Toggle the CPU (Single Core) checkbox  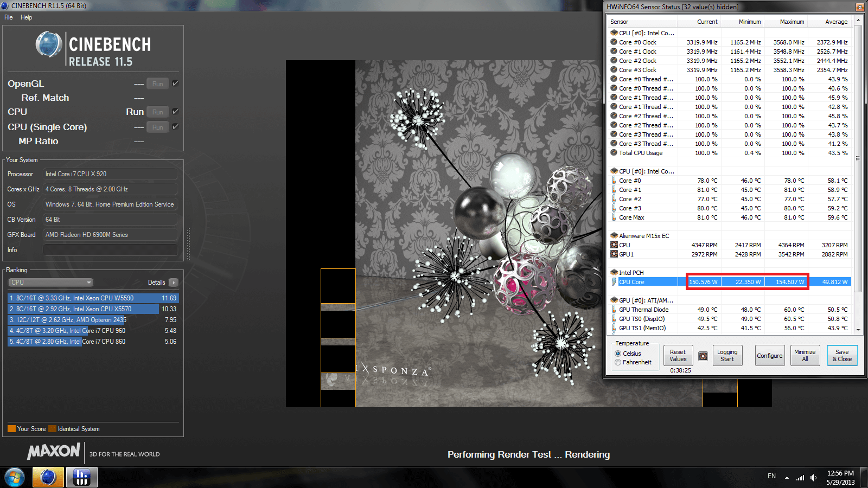pos(175,127)
